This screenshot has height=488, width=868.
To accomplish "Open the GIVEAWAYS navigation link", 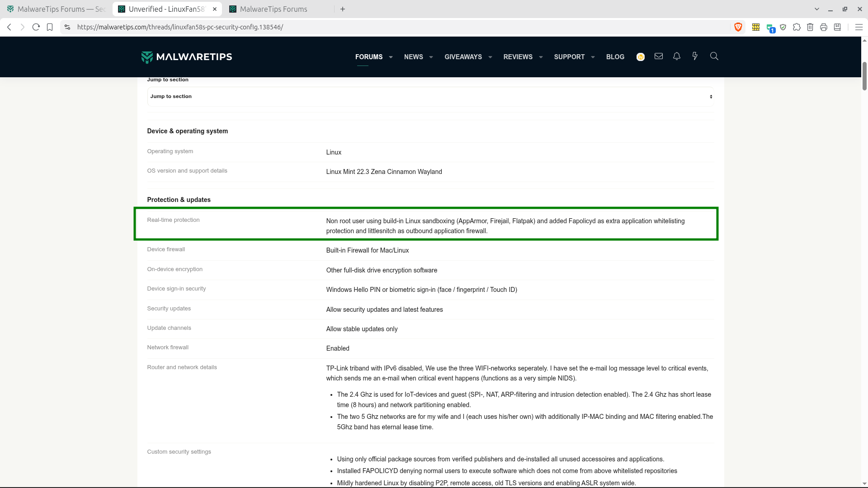I will pos(463,57).
